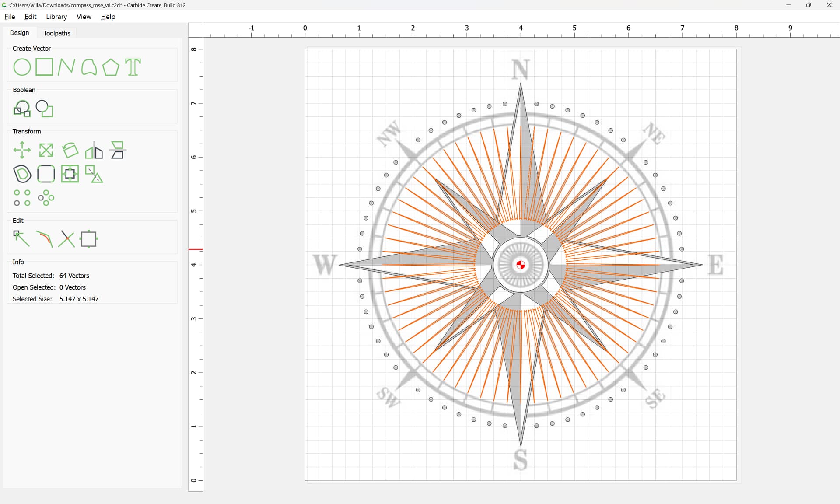Select the Circle vector tool
The image size is (840, 504).
click(22, 67)
